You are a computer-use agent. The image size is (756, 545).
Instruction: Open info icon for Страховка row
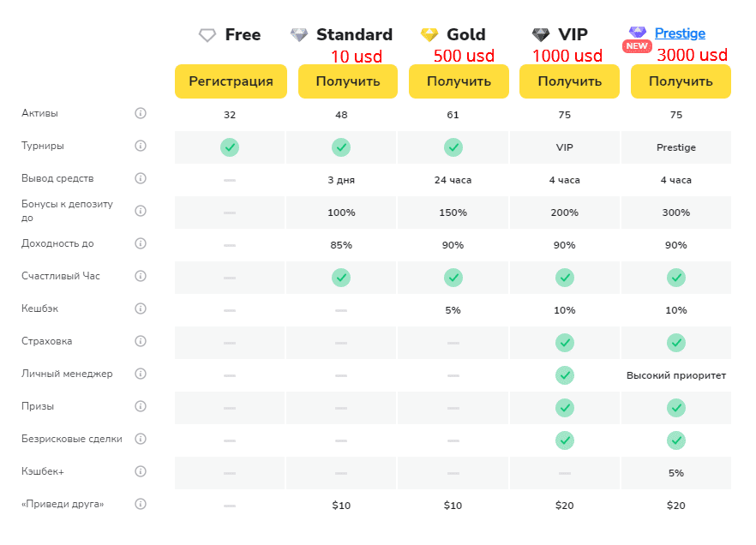pyautogui.click(x=141, y=341)
